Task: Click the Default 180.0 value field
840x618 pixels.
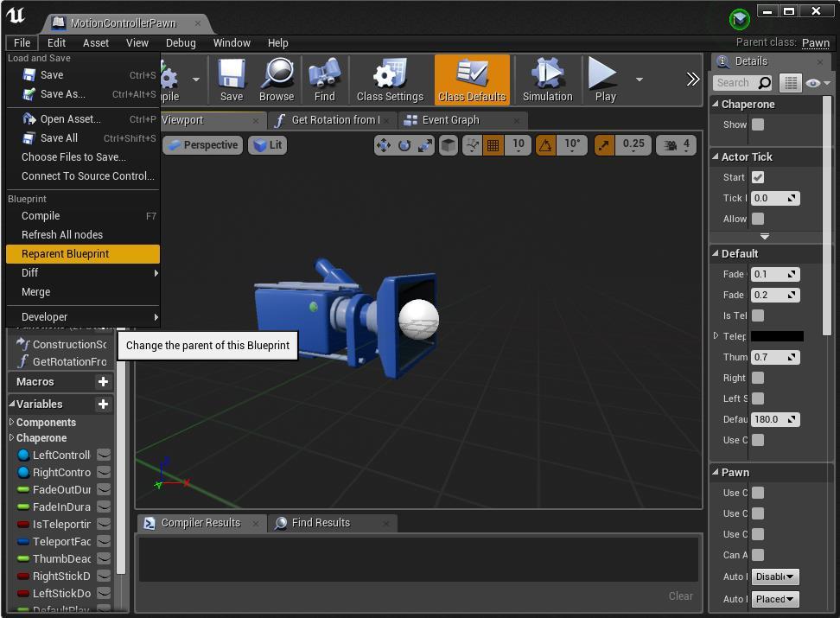Action: pos(775,419)
